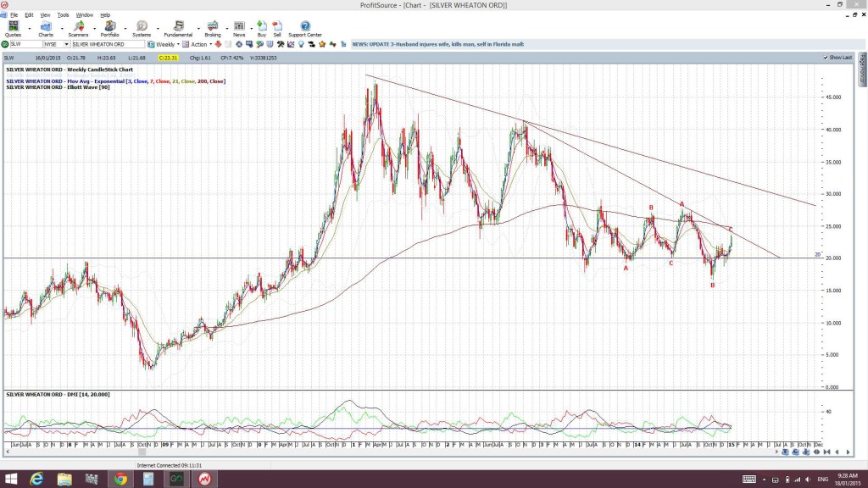Expand the Charts dropdown arrow
Screen dimensions: 868x488
point(61,29)
